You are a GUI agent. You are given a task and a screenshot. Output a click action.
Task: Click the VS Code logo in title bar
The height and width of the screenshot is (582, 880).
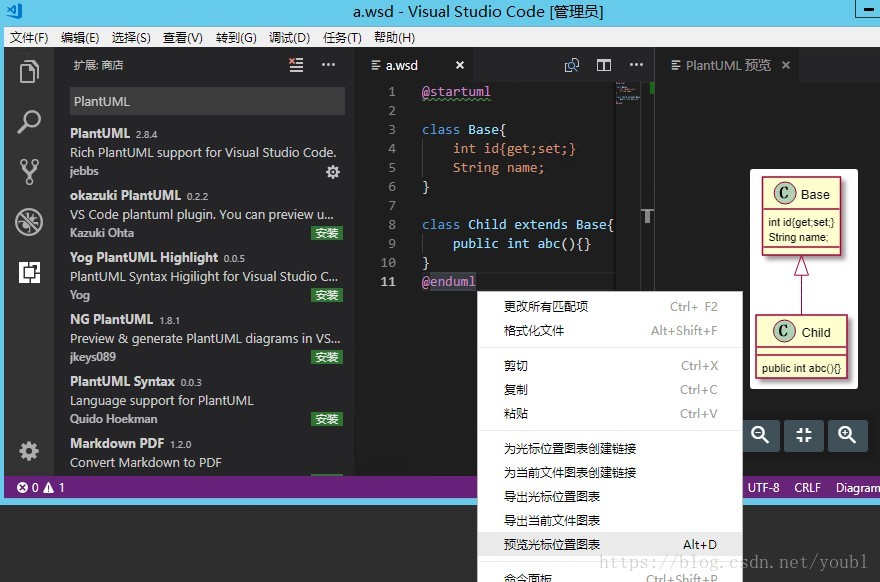(x=15, y=10)
